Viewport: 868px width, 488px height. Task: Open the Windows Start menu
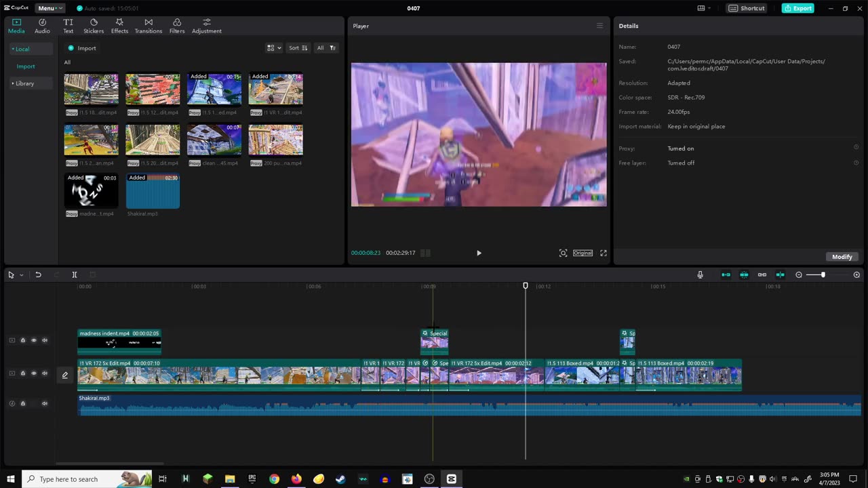(11, 479)
